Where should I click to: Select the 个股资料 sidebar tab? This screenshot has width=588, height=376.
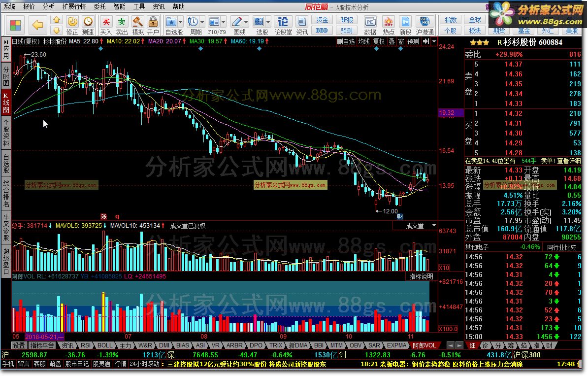(x=6, y=133)
